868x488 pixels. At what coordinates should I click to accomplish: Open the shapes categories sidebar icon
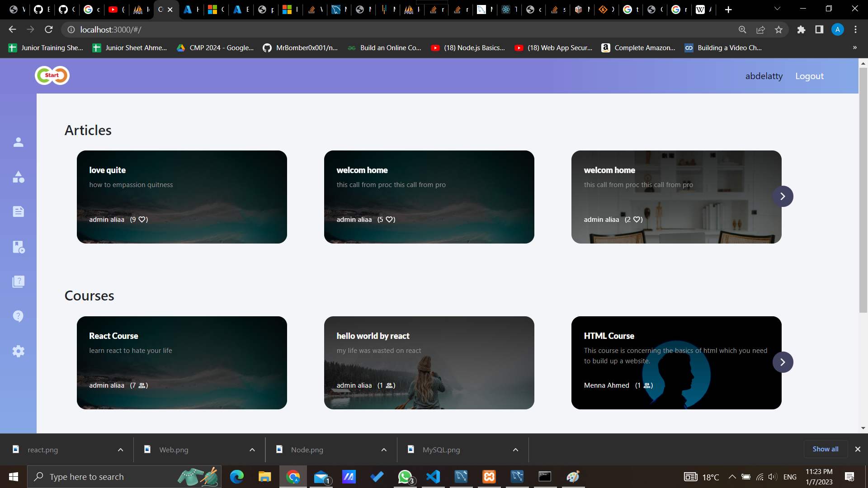pos(18,177)
